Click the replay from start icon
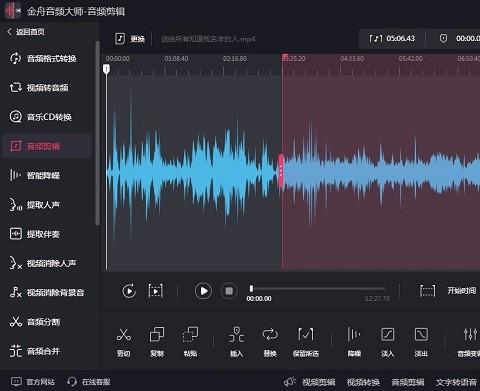The image size is (480, 391). coord(129,291)
